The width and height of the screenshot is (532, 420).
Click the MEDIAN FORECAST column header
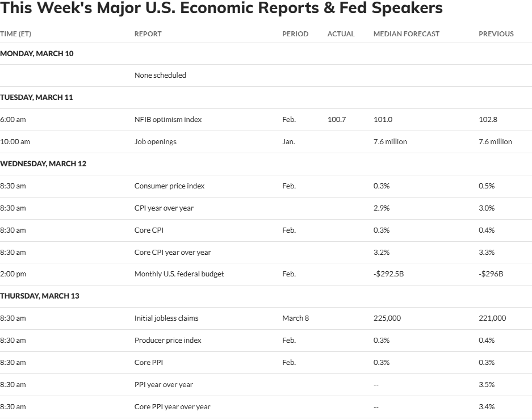click(x=407, y=34)
